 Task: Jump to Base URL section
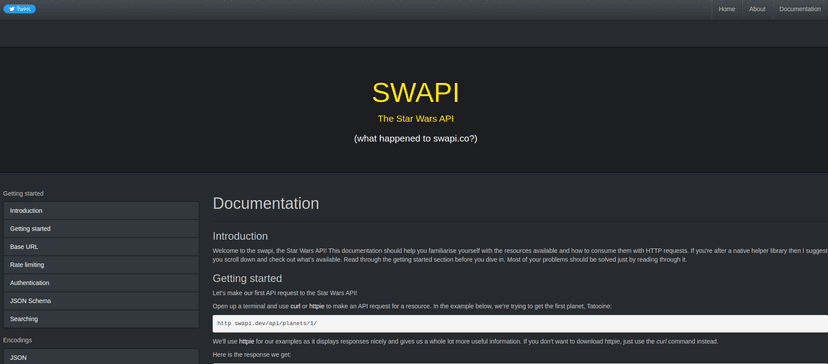(101, 247)
